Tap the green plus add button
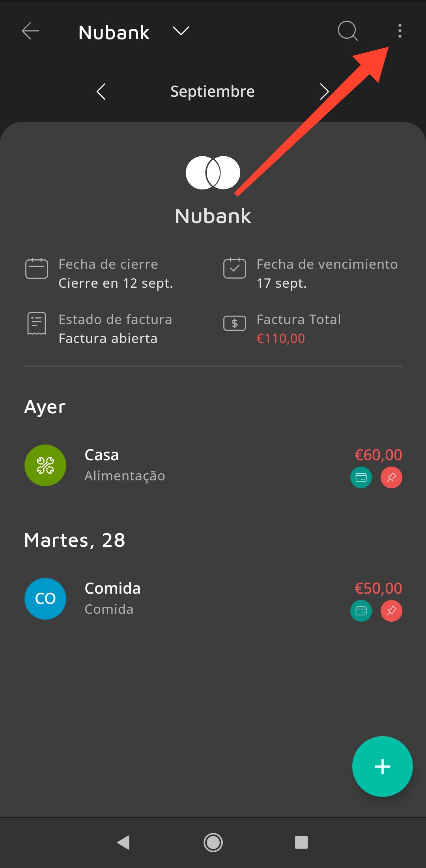Screen dimensions: 426x868 (x=382, y=766)
